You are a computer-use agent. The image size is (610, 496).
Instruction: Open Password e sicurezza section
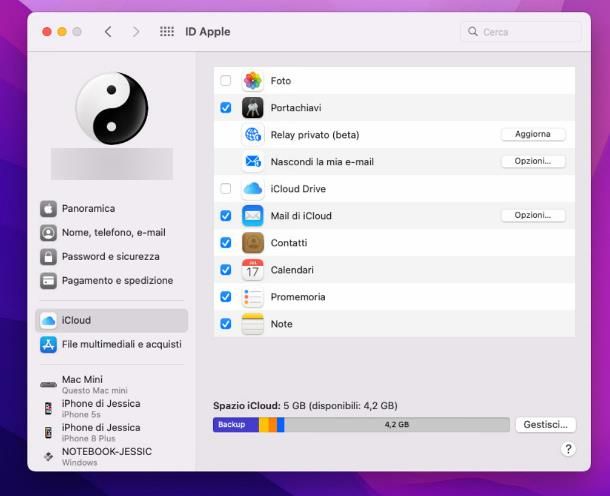[x=112, y=257]
